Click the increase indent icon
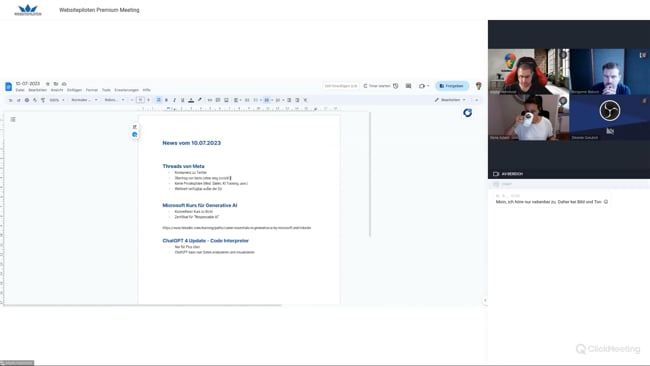This screenshot has width=650, height=366. pos(297,100)
